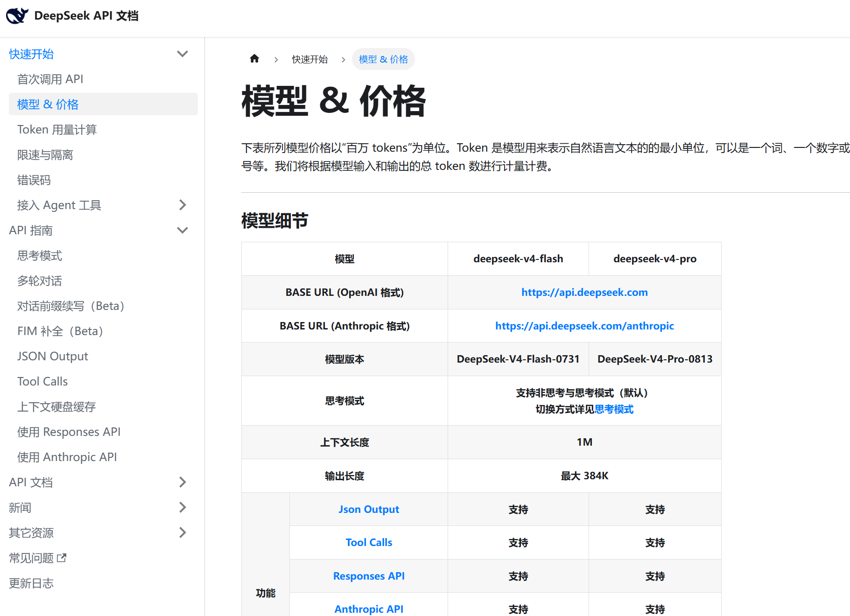Screen dimensions: 850x616
Task: Follow the 思考模式 link in the table
Action: pyautogui.click(x=614, y=409)
